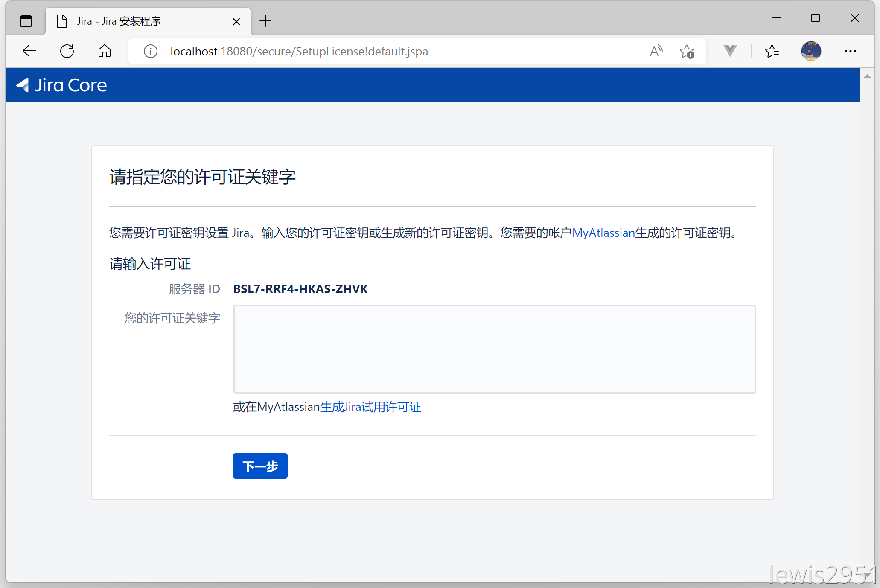The image size is (880, 588).
Task: Minimize the browser window
Action: (776, 18)
